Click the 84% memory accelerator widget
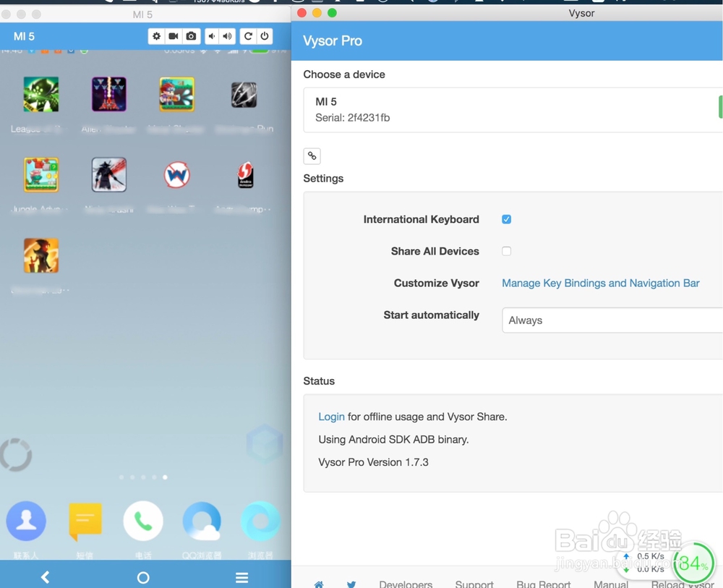 click(x=693, y=563)
